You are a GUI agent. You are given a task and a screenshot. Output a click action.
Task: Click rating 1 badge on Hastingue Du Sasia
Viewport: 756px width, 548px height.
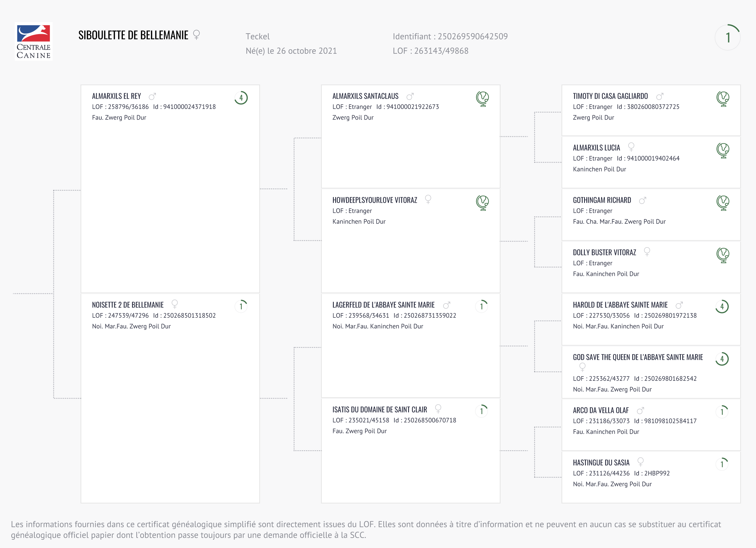click(722, 464)
